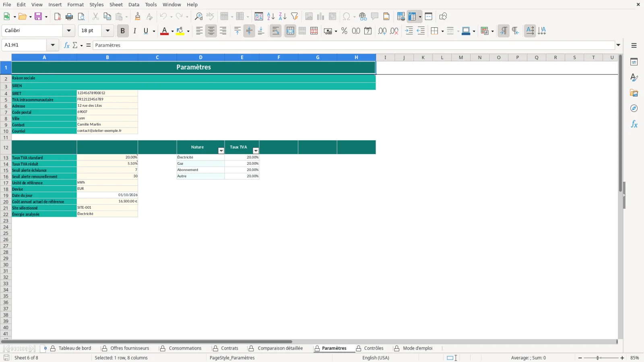
Task: Open the font size dropdown arrow
Action: 107,31
